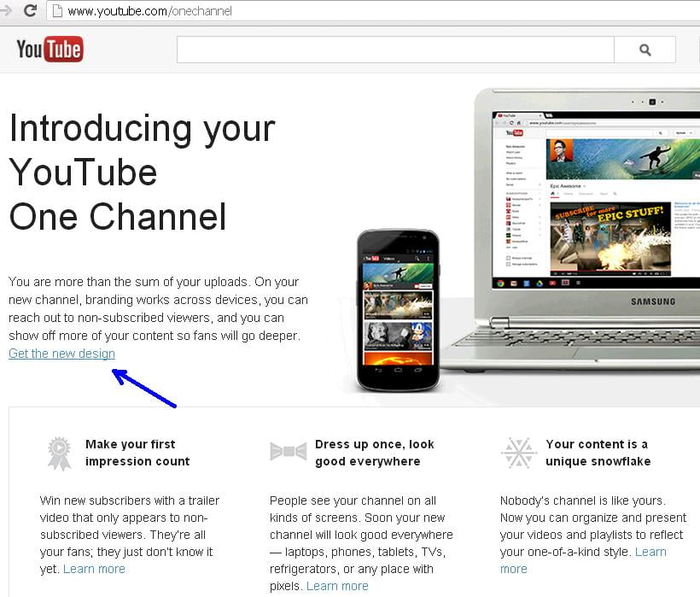Image resolution: width=700 pixels, height=597 pixels.
Task: Click the browser reload icon
Action: (30, 10)
